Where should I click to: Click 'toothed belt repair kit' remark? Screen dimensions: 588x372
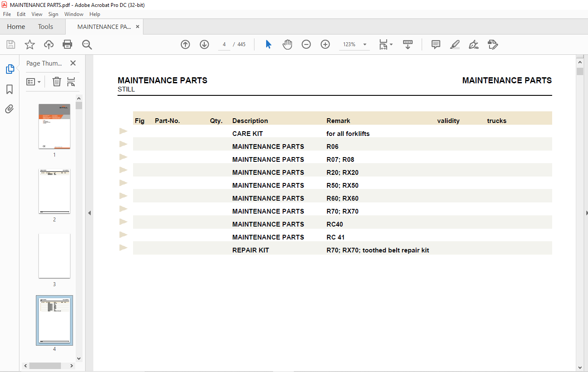tap(396, 250)
